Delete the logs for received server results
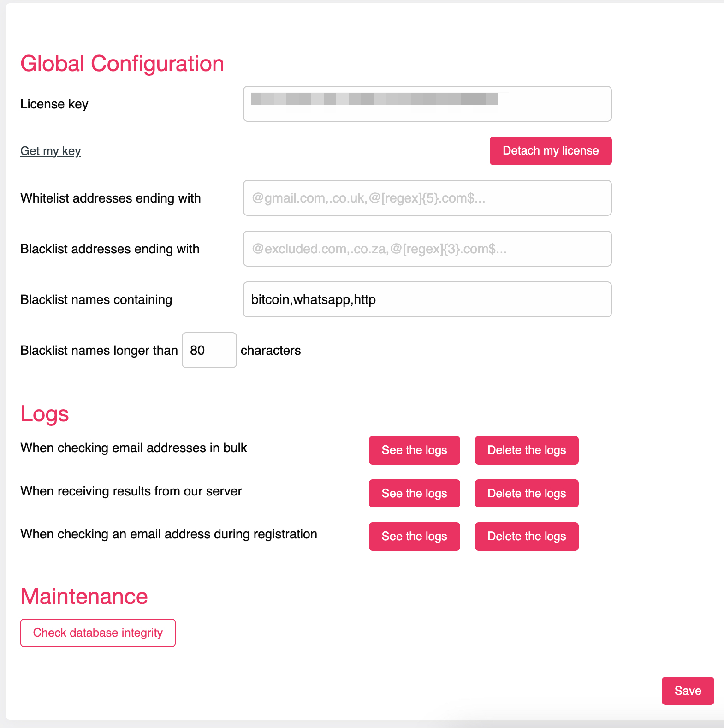 click(x=527, y=493)
